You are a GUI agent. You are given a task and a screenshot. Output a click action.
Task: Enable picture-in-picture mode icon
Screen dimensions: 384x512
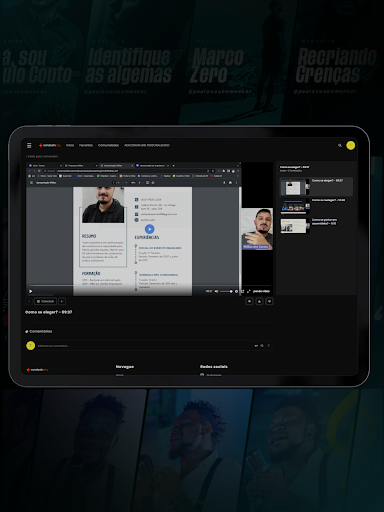tap(243, 291)
